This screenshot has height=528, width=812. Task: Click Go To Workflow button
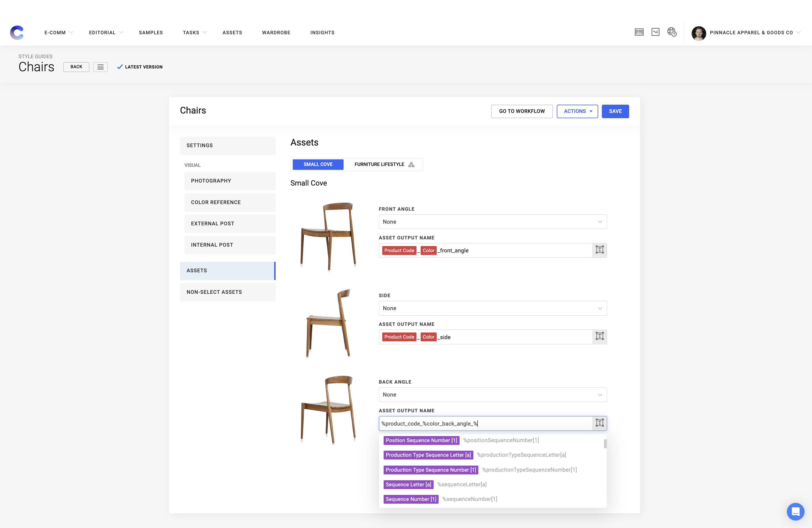point(521,111)
